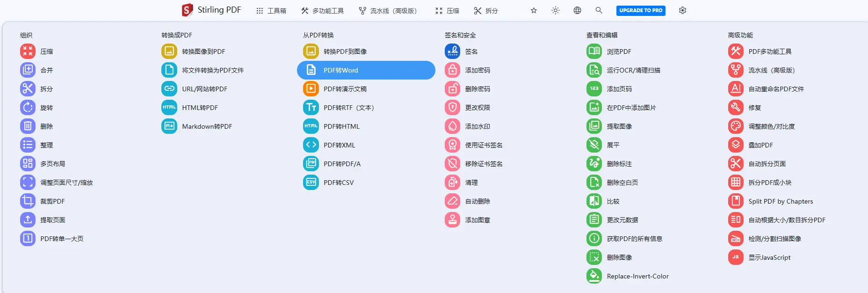Click the PDF转CSV icon
The width and height of the screenshot is (868, 293).
[311, 183]
